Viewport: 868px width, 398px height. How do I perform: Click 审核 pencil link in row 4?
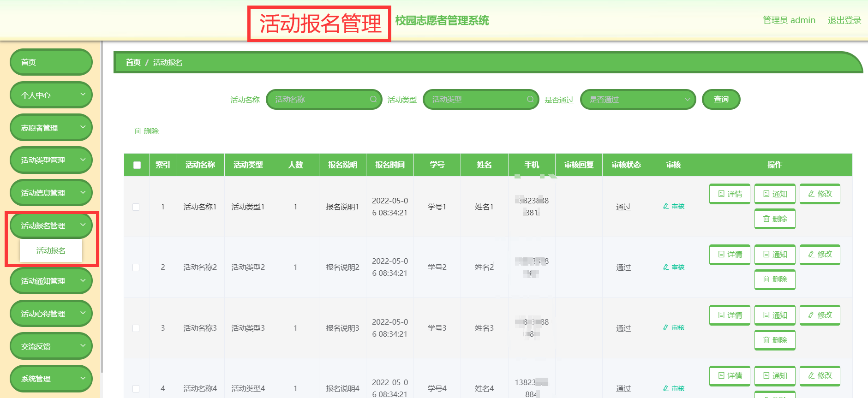673,389
